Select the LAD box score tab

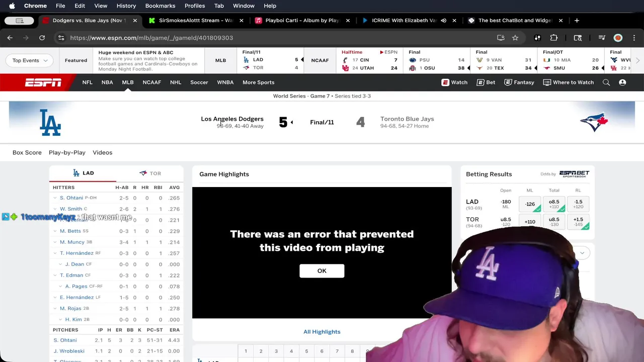pos(83,173)
